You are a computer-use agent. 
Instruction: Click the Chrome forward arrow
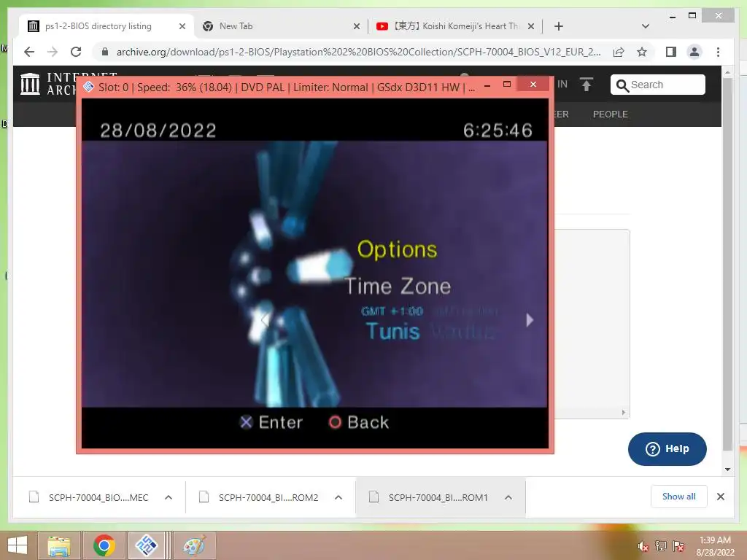point(53,52)
